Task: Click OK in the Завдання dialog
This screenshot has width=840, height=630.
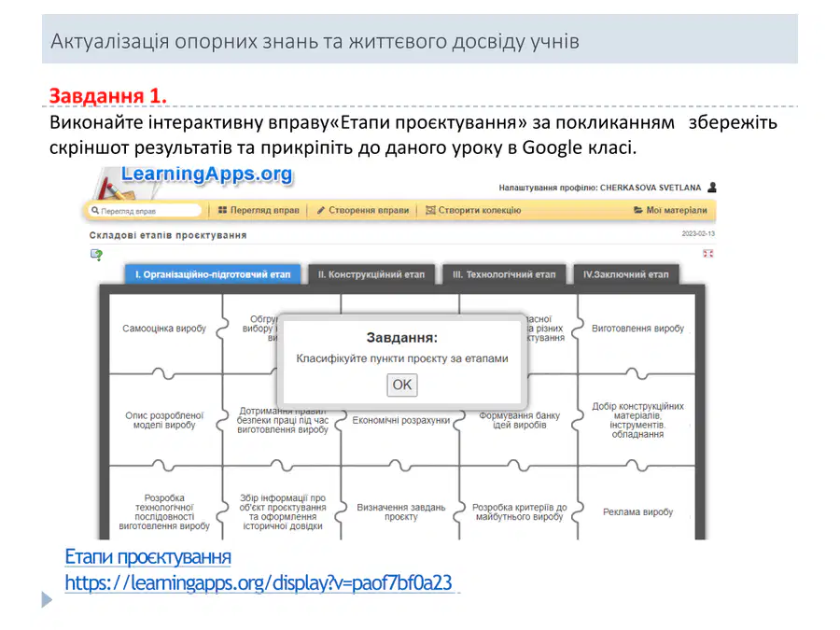Action: pyautogui.click(x=401, y=385)
